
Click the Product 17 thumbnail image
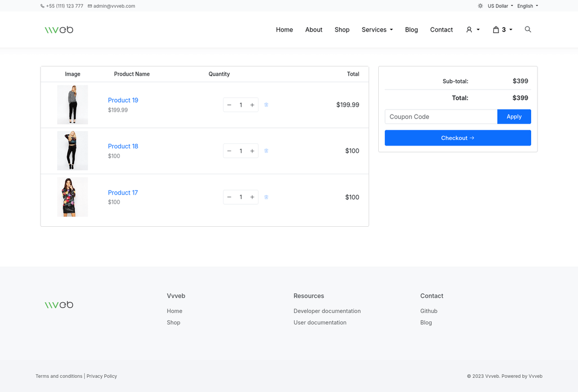click(x=73, y=197)
